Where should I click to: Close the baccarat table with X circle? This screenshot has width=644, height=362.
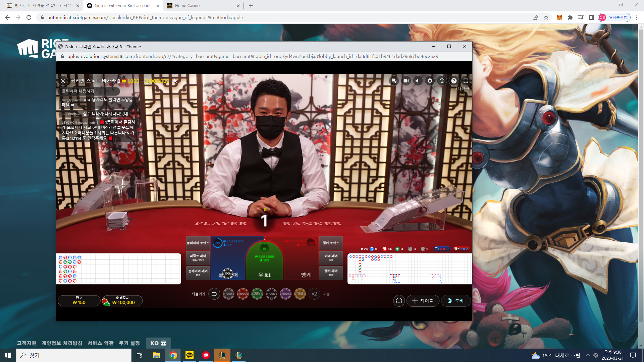[x=63, y=81]
